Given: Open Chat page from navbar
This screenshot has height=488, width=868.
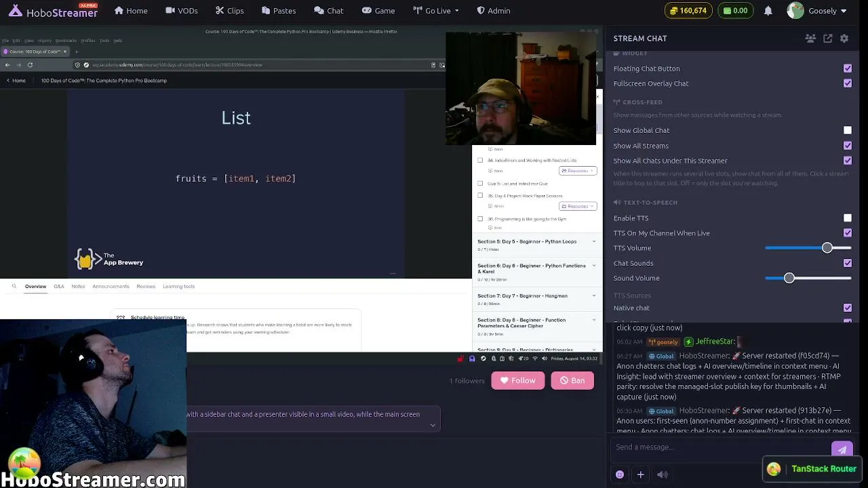Looking at the screenshot, I should tap(329, 11).
